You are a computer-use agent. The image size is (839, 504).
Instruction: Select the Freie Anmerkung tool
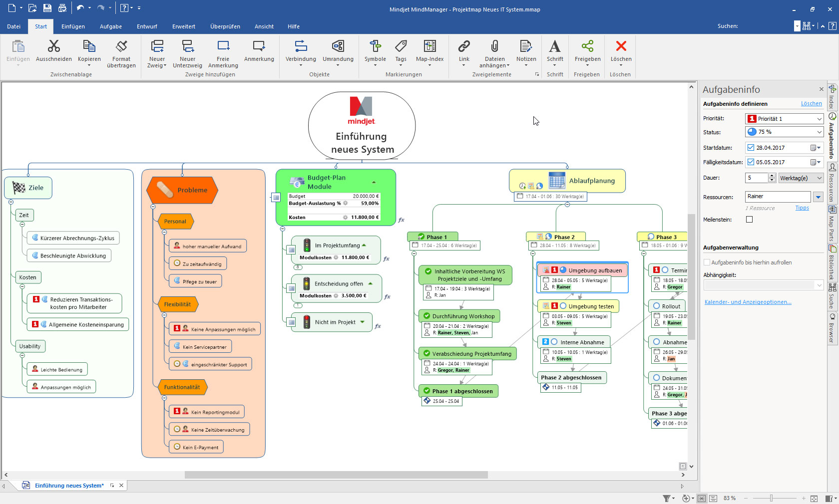pyautogui.click(x=223, y=53)
